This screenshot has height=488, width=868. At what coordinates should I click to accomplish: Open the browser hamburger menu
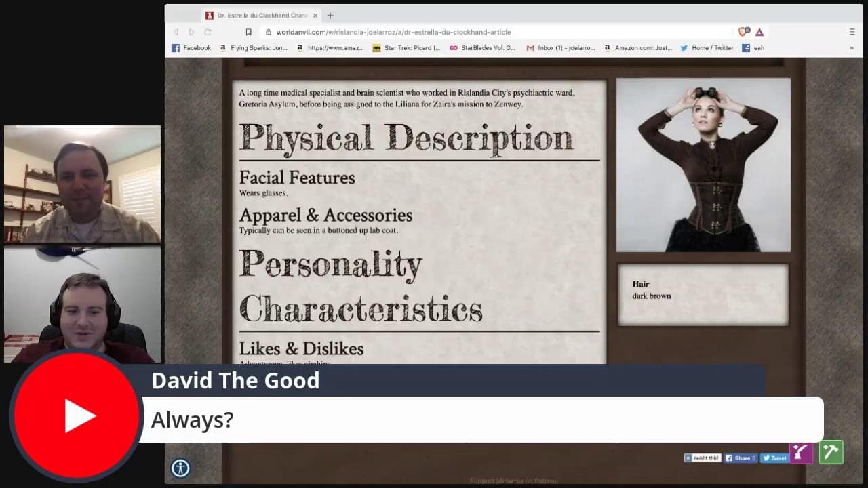click(x=852, y=32)
